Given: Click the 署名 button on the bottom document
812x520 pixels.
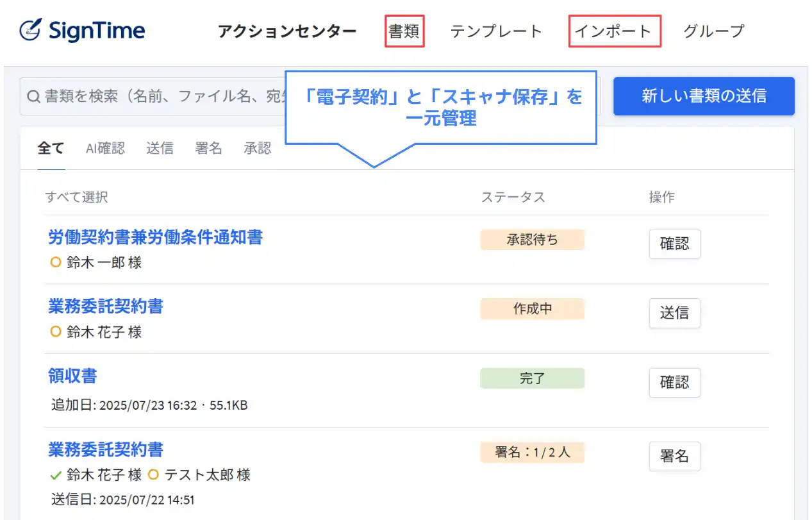Looking at the screenshot, I should 674,457.
